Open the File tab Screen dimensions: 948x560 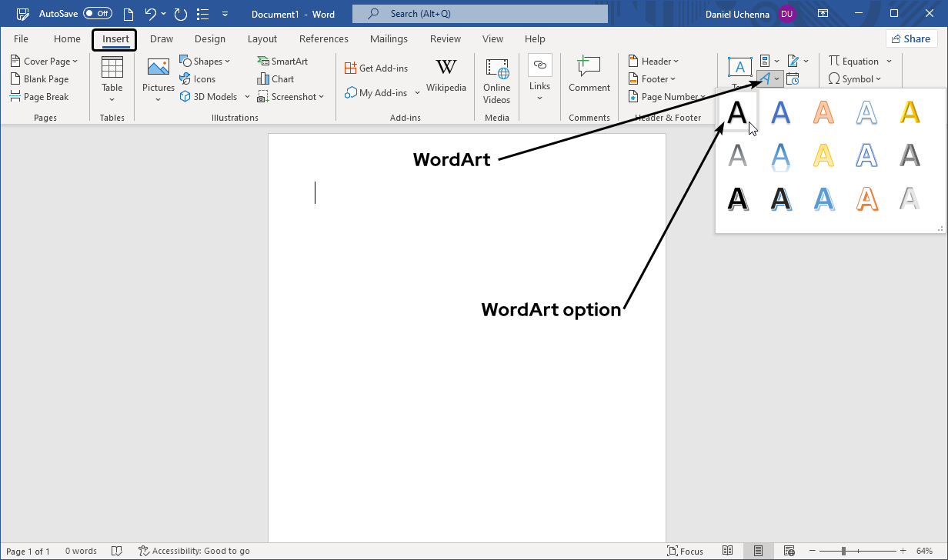21,39
